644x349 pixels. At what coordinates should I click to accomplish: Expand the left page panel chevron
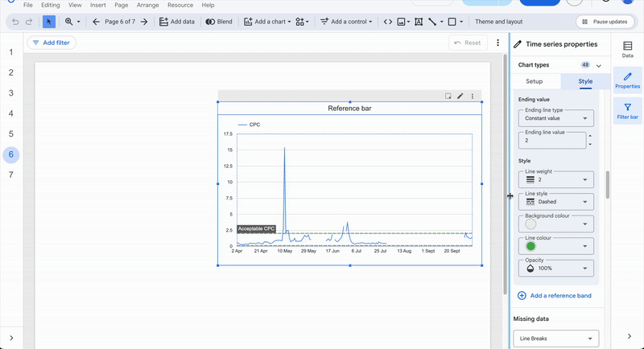click(11, 338)
